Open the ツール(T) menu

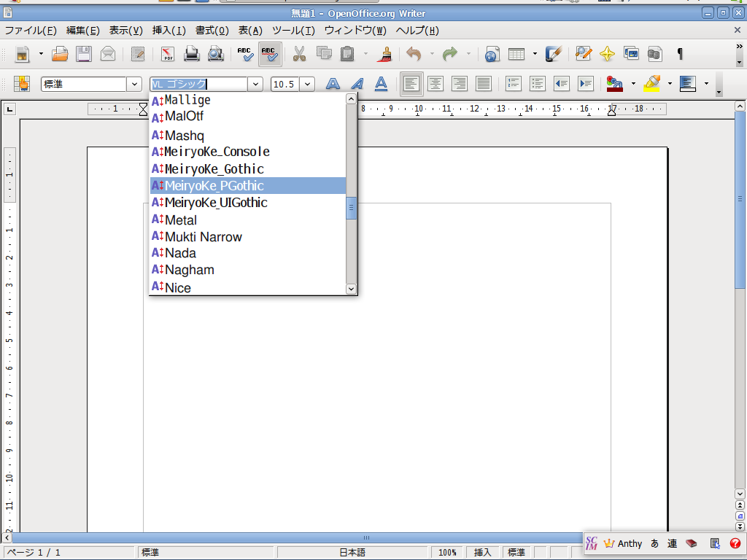293,31
